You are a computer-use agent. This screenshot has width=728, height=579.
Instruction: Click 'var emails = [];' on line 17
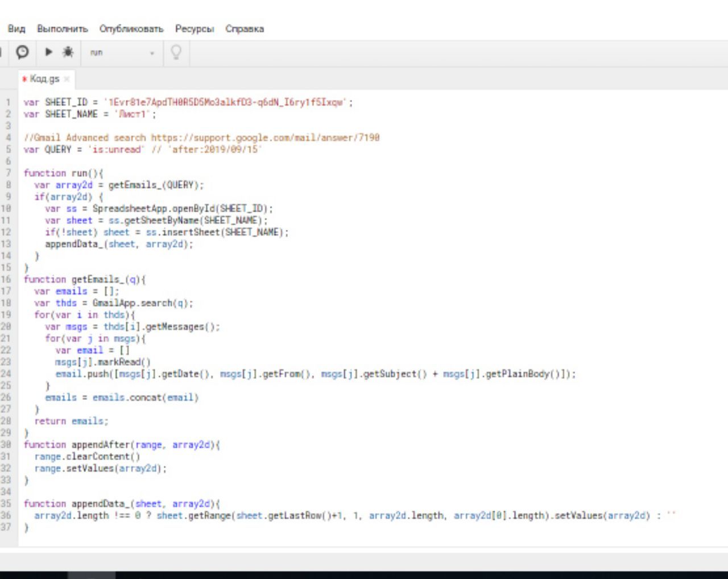tap(76, 292)
